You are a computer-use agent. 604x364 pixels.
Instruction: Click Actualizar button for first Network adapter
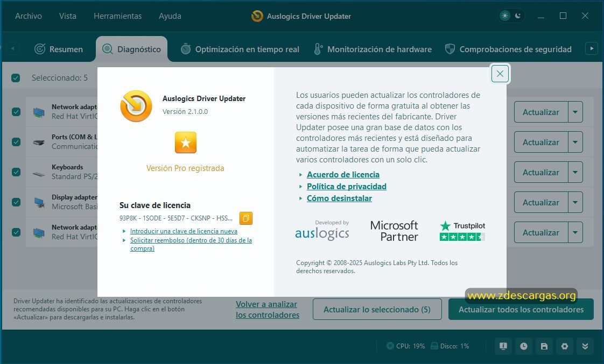pyautogui.click(x=541, y=112)
